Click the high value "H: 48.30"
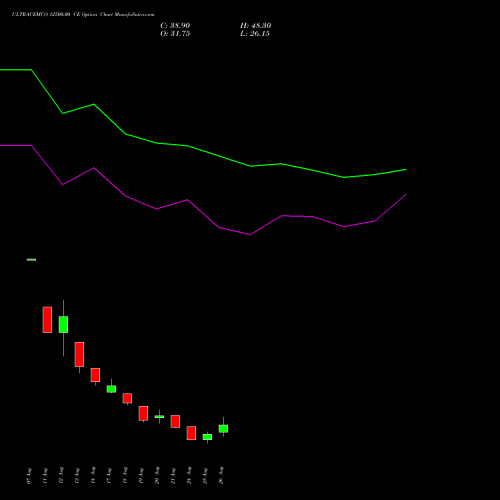500x500 pixels. click(x=255, y=26)
